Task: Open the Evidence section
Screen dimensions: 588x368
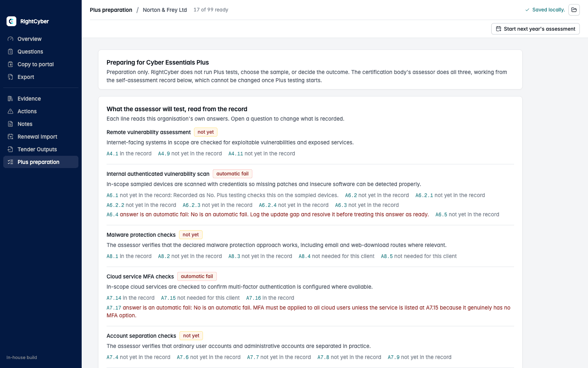Action: point(41,99)
